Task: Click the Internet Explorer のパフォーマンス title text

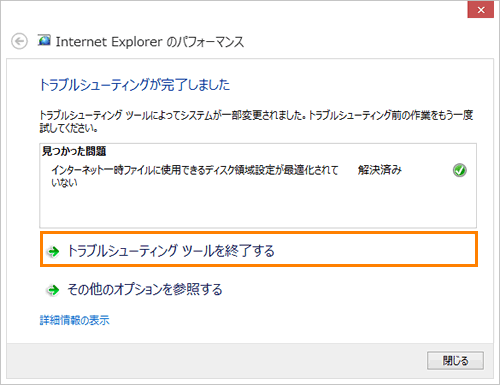Action: tap(150, 42)
